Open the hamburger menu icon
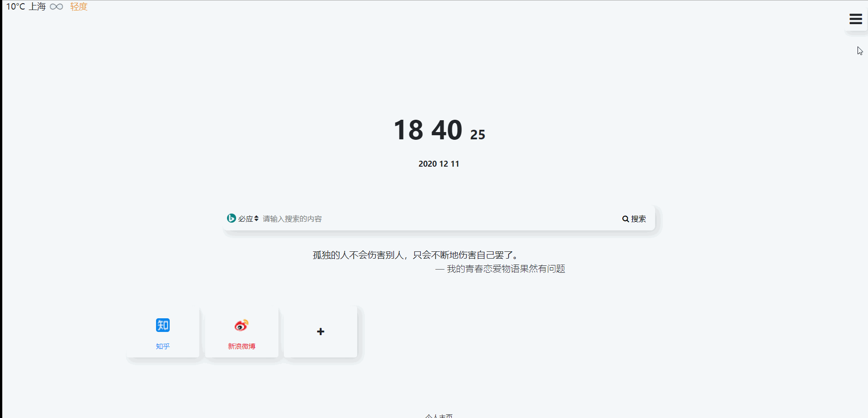 pyautogui.click(x=856, y=19)
